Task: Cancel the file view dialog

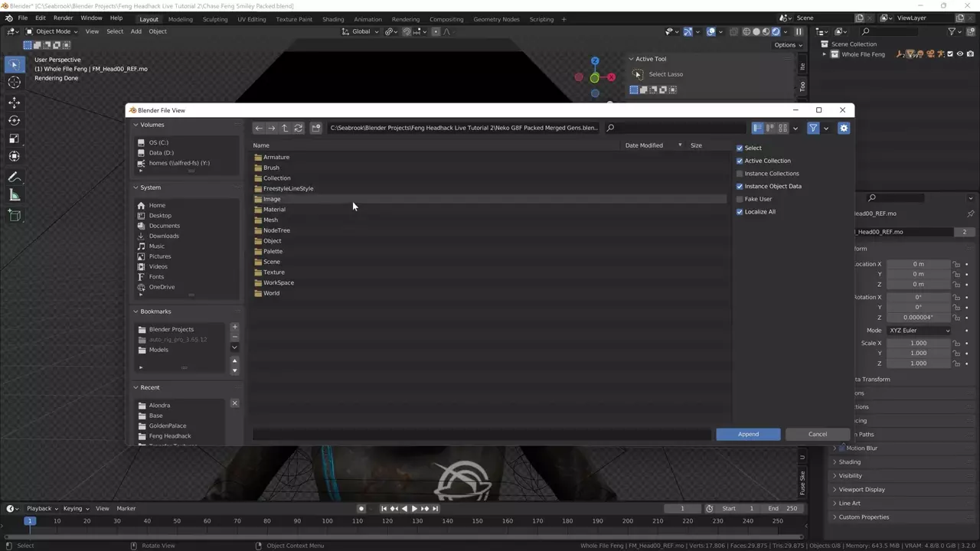Action: [x=817, y=434]
